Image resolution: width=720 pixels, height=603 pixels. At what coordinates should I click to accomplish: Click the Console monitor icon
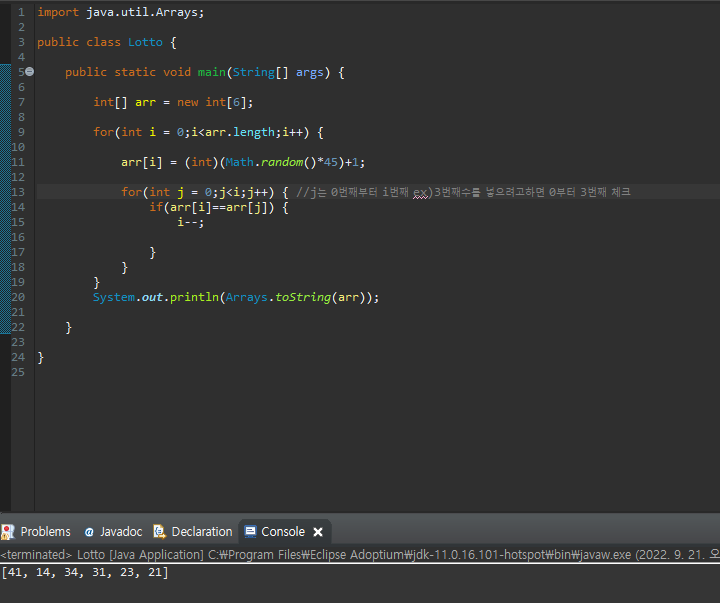[250, 532]
